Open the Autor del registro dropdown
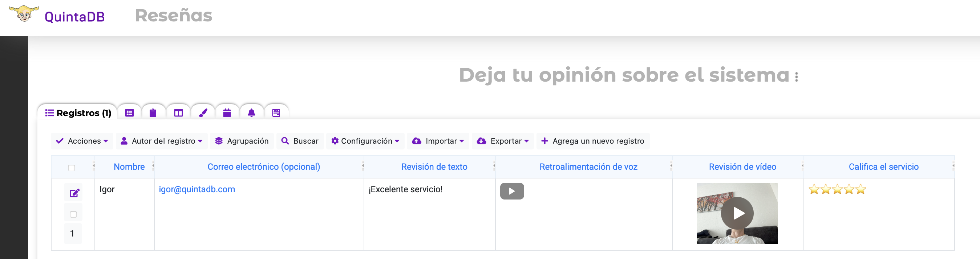Image resolution: width=980 pixels, height=259 pixels. [x=162, y=141]
